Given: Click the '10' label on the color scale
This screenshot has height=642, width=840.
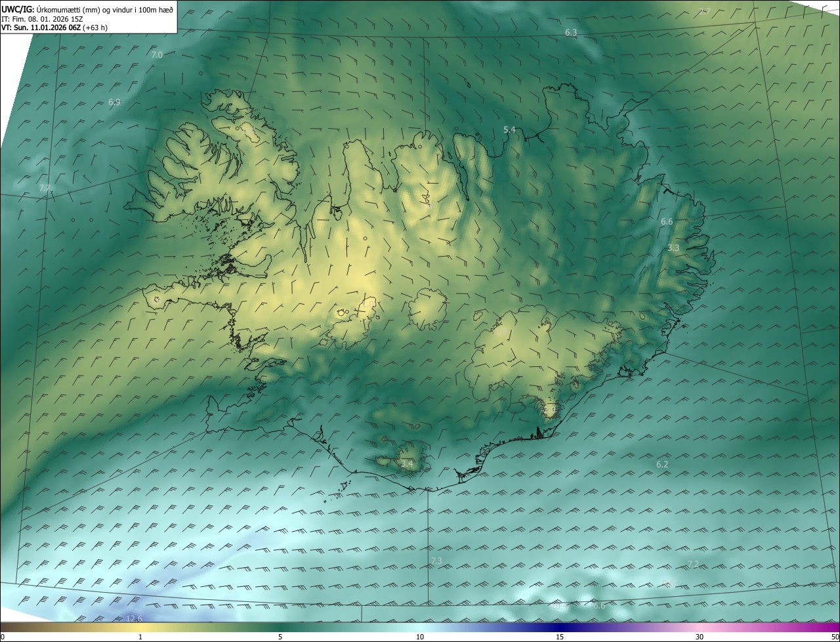Looking at the screenshot, I should [420, 637].
